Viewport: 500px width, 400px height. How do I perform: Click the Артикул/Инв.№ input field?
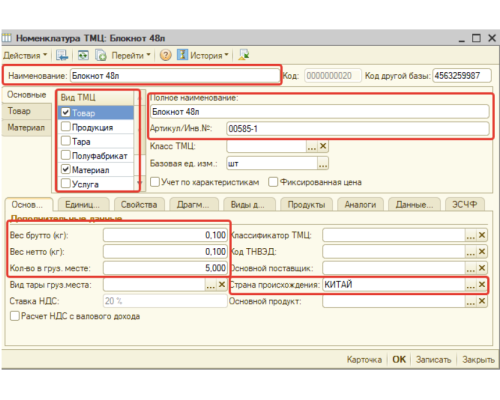click(358, 129)
